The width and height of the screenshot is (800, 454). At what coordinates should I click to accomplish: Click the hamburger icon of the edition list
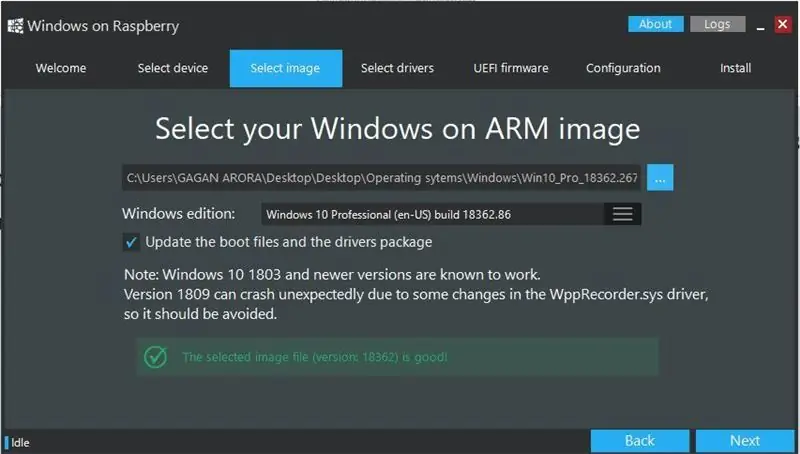(622, 214)
